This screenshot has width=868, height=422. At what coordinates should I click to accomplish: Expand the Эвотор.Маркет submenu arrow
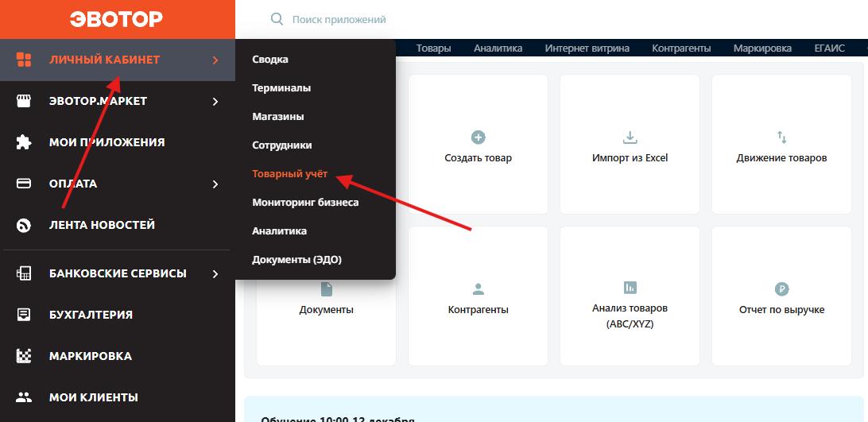[216, 102]
